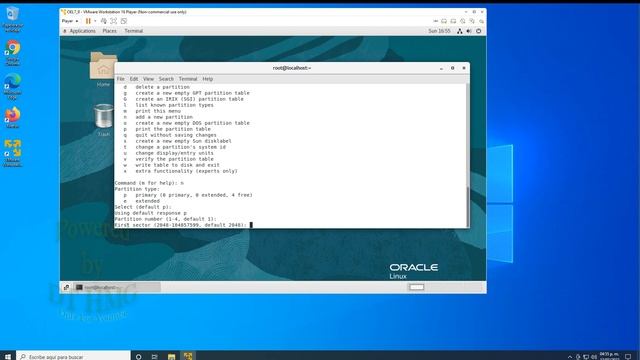Viewport: 640px width, 360px height.
Task: Open the Search menu in the terminal window
Action: coord(166,79)
